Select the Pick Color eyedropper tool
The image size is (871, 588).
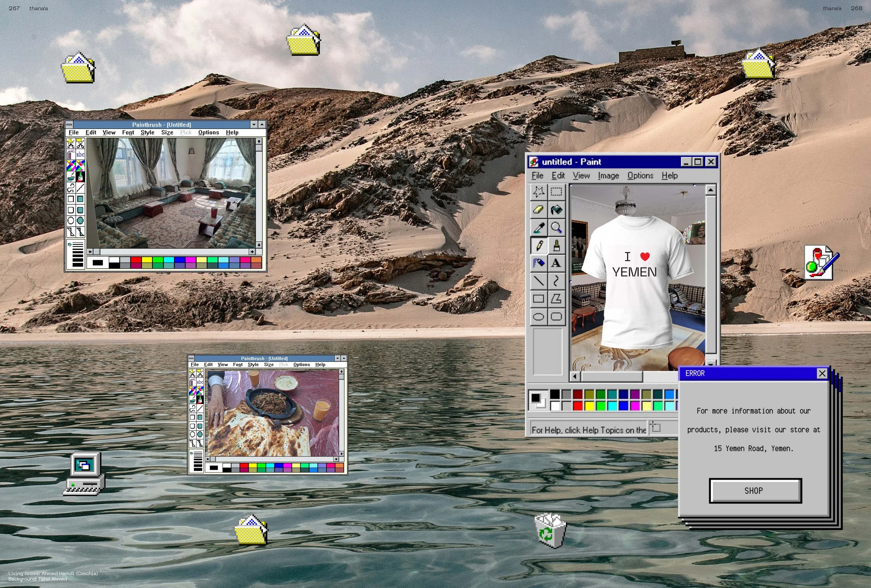tap(538, 227)
